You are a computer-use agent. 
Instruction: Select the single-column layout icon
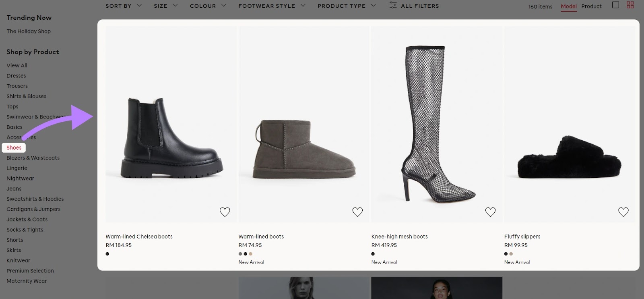tap(616, 5)
